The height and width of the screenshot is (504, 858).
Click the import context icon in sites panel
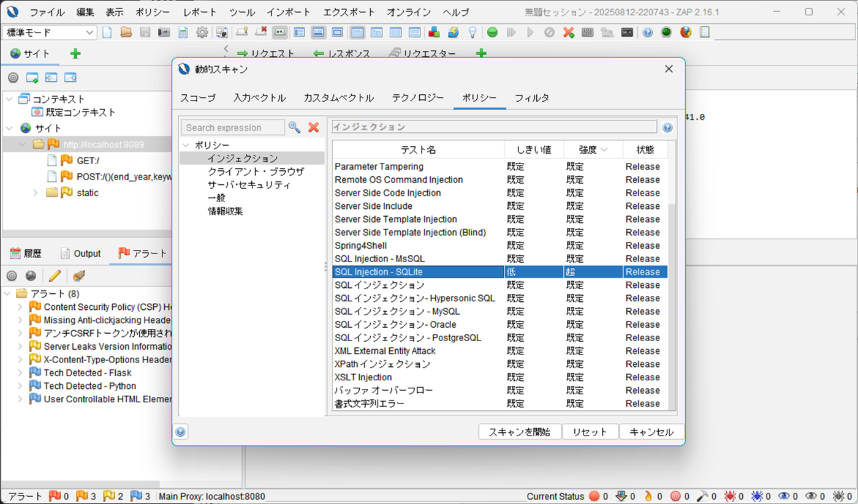click(51, 78)
